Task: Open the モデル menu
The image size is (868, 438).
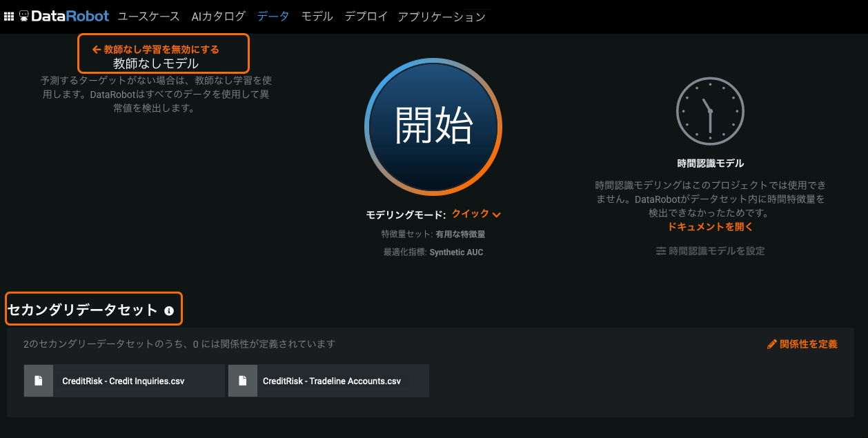Action: 317,17
